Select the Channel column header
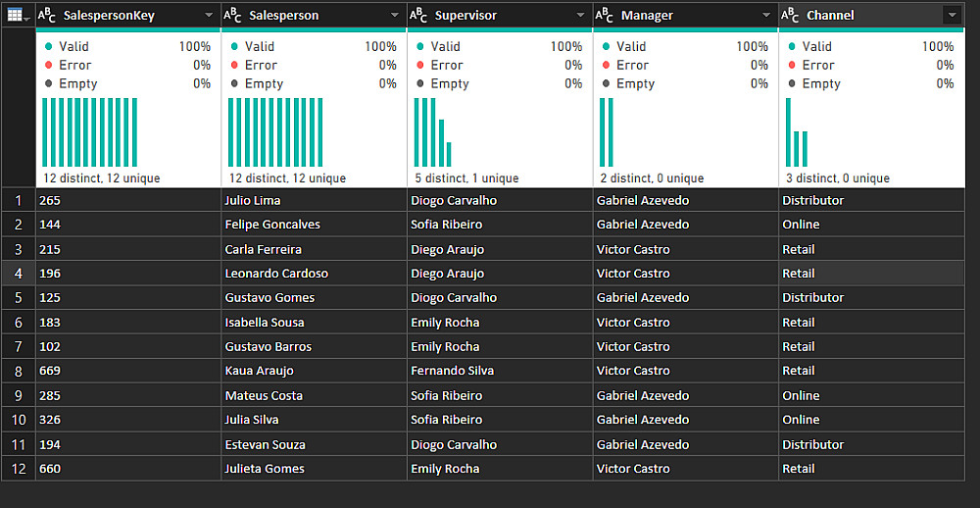Screen dimensions: 980x508 point(871,16)
